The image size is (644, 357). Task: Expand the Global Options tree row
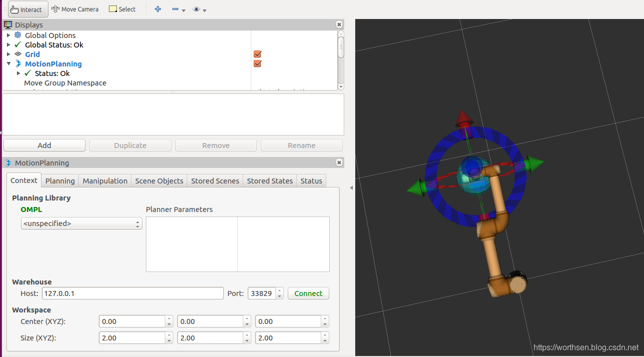pos(8,35)
